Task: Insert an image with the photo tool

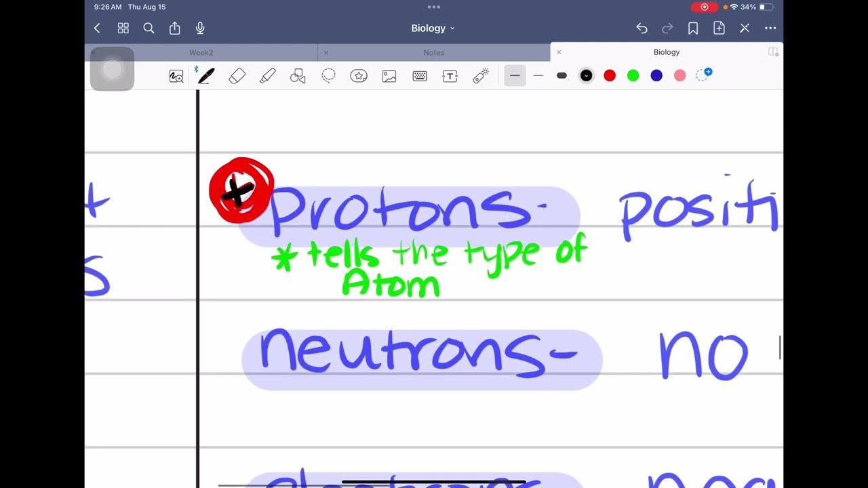Action: 389,76
